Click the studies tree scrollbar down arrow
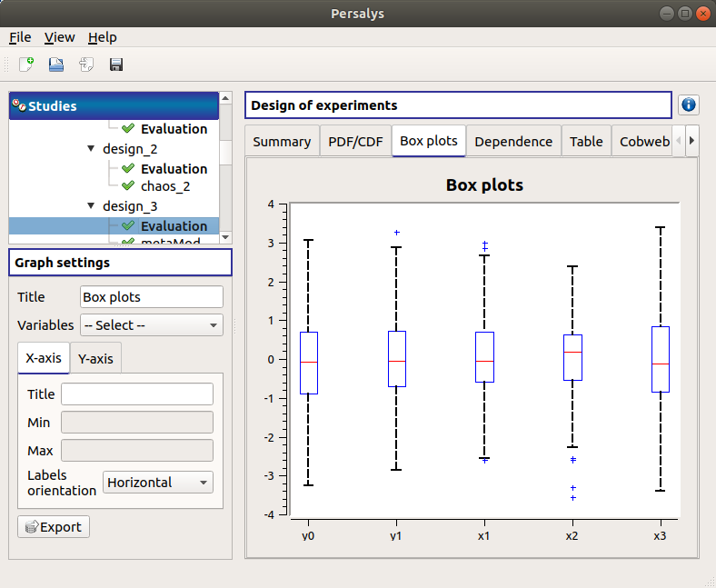 click(226, 238)
